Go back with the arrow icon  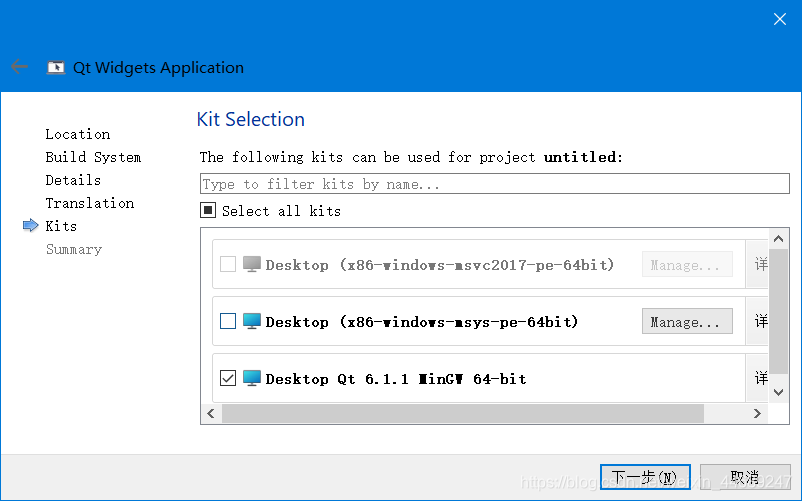click(19, 66)
